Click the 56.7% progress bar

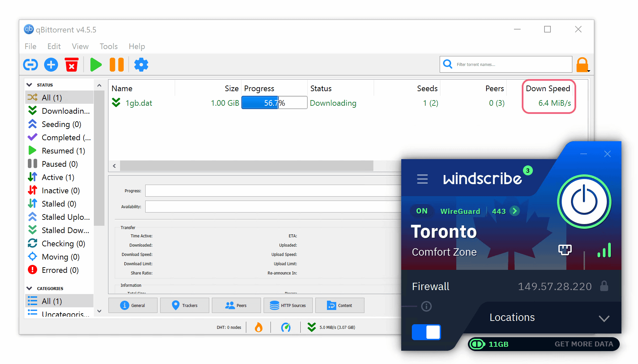click(x=274, y=103)
